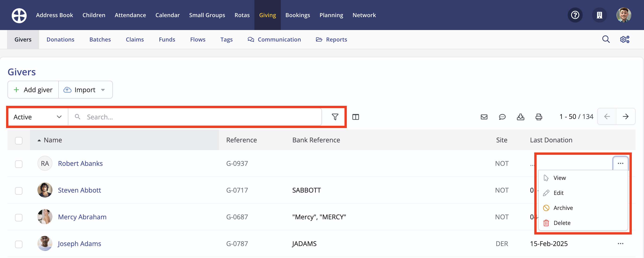Click the printer icon

tap(538, 117)
